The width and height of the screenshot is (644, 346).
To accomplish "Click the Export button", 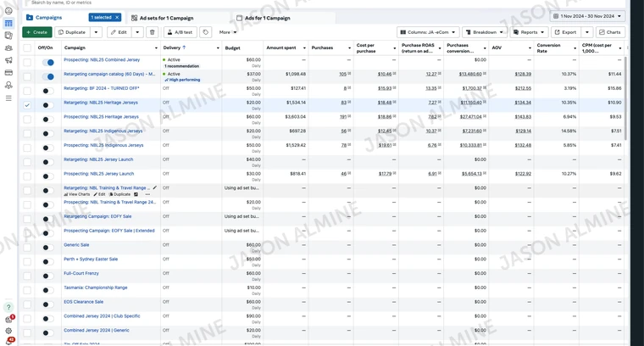I will coord(565,32).
